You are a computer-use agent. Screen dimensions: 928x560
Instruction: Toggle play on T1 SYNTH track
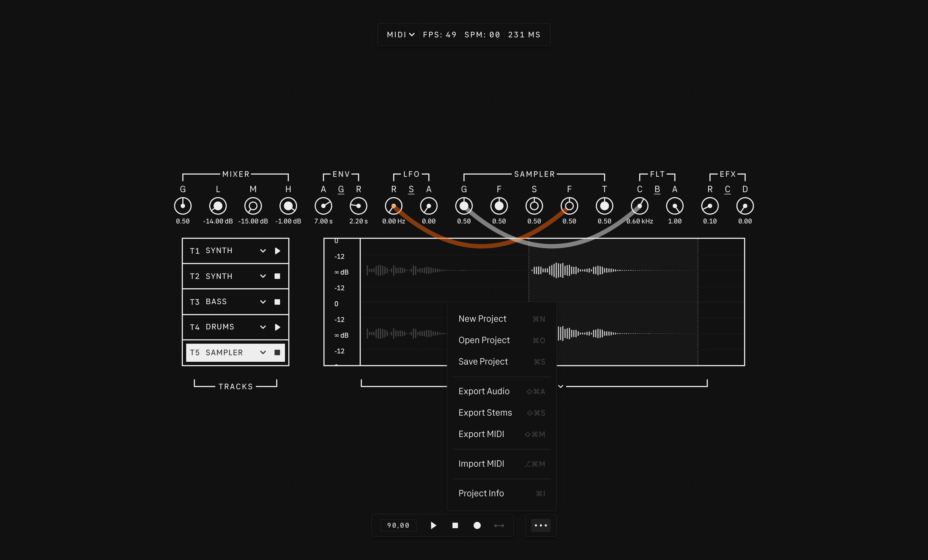[x=277, y=251]
